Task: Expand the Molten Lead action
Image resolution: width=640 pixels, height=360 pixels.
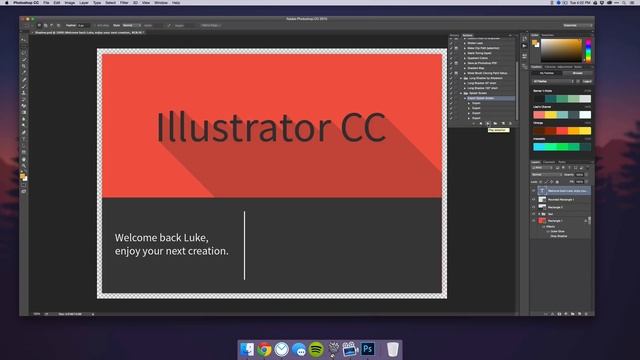Action: 465,43
